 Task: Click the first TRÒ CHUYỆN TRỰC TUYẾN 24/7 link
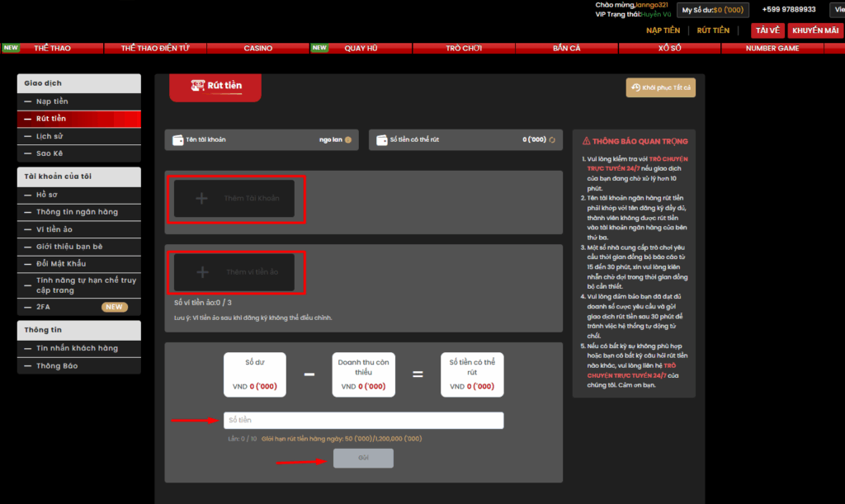[638, 163]
